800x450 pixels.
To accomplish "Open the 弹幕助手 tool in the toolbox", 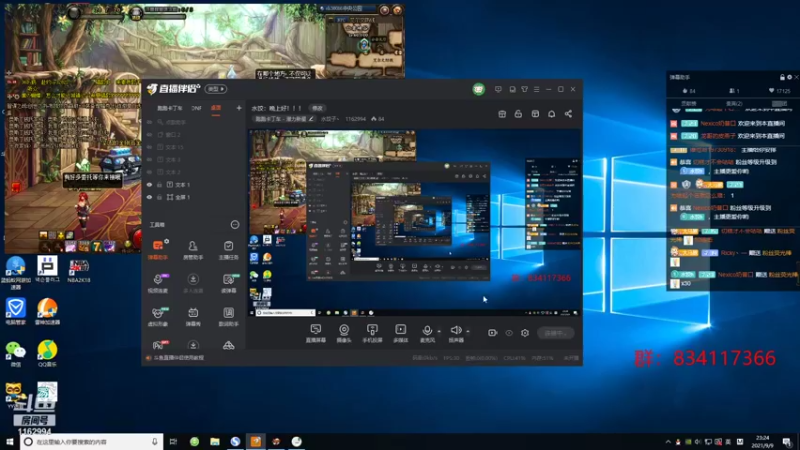I will [x=158, y=250].
